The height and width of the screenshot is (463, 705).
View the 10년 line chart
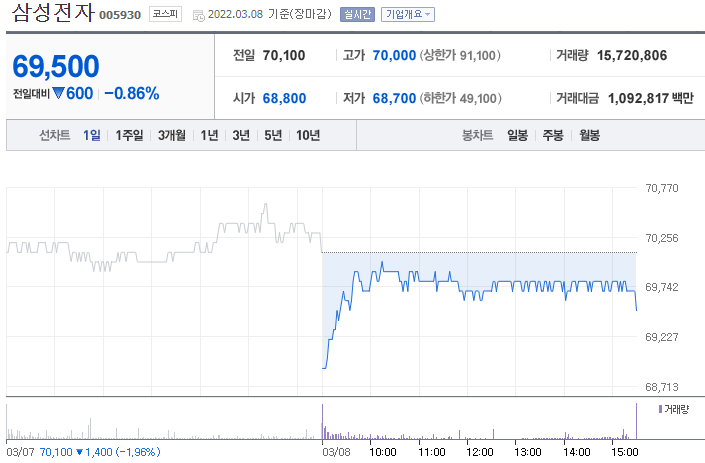tap(308, 135)
